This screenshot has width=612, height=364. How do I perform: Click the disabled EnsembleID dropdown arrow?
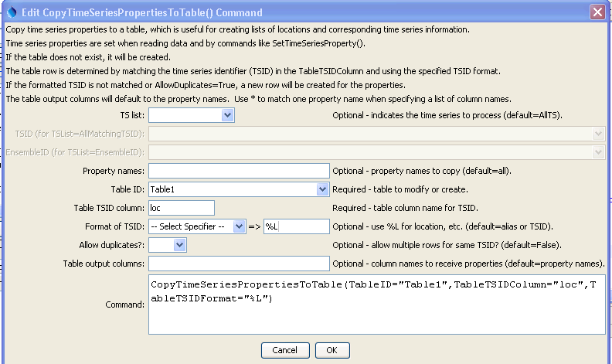tap(598, 152)
